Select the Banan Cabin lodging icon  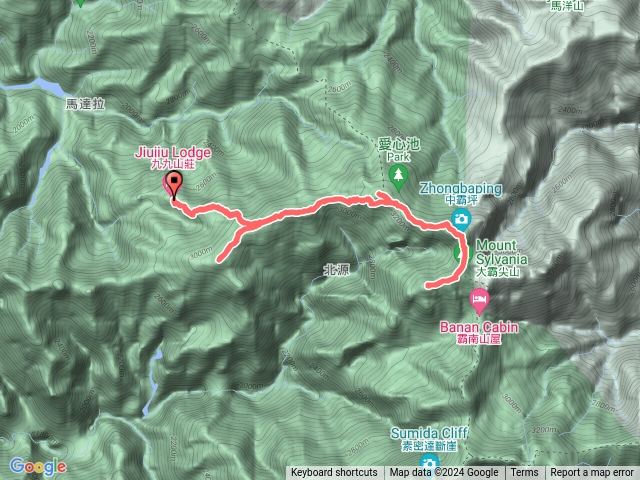(x=480, y=302)
